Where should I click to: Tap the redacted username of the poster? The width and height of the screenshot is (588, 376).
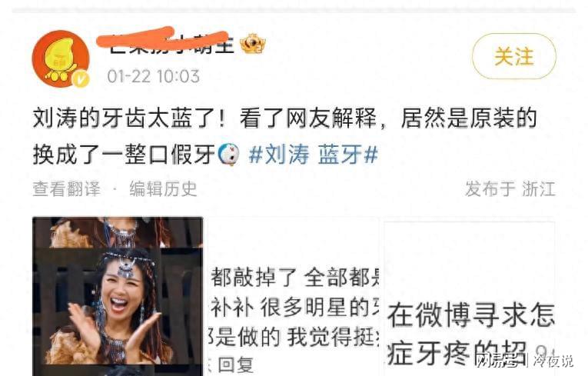click(167, 42)
